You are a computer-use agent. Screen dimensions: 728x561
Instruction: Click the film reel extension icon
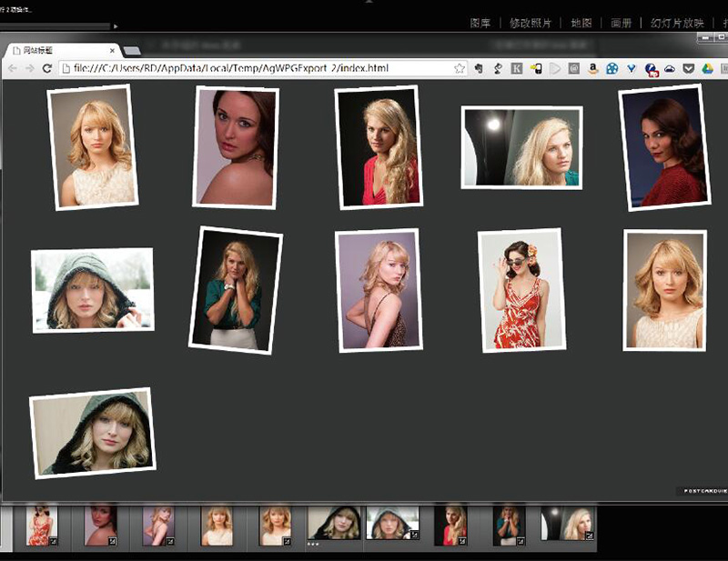[x=612, y=68]
